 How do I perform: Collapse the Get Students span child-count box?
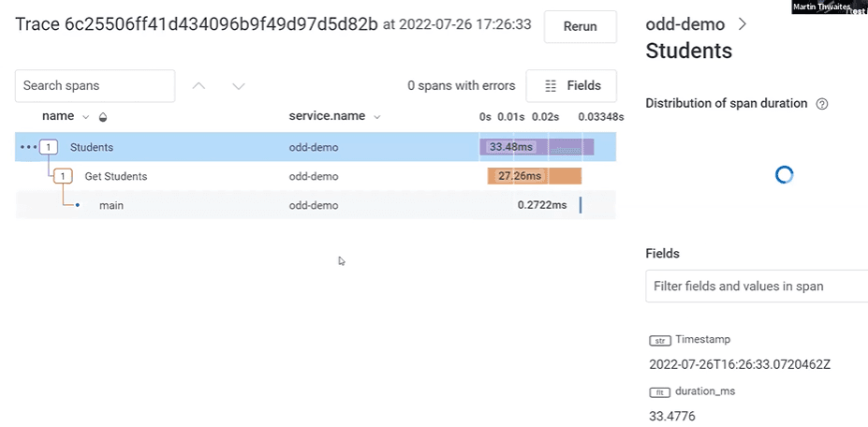(64, 176)
